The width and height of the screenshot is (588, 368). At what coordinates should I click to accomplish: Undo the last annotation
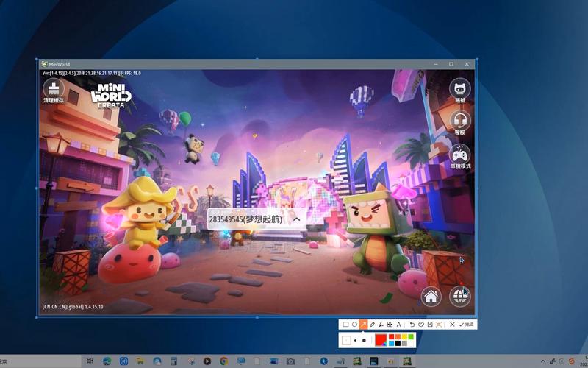click(x=412, y=325)
